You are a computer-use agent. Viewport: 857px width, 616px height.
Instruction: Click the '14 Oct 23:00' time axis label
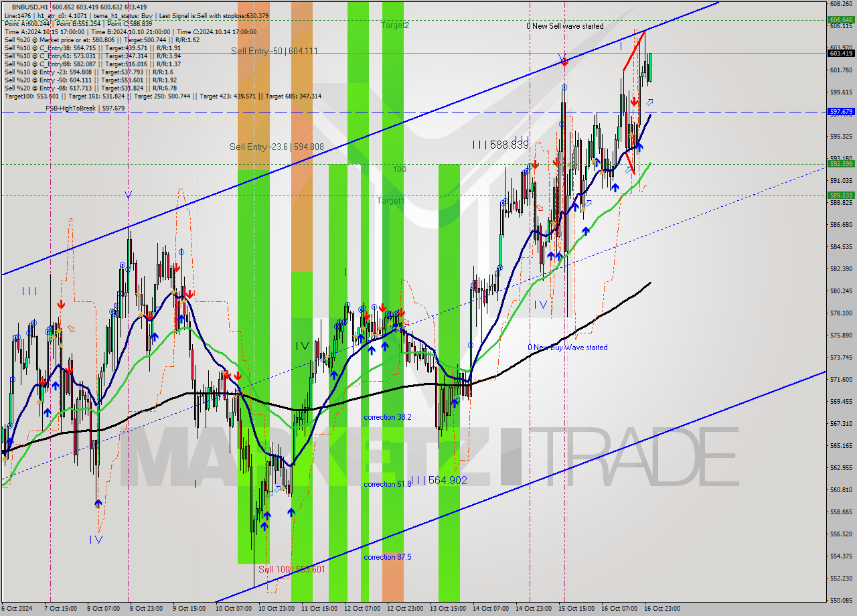(x=533, y=609)
